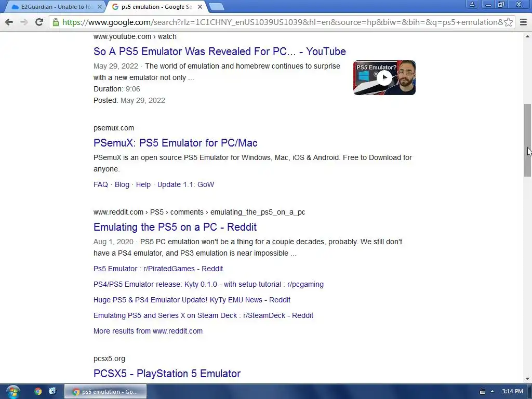Open the Windows Start orb
Image resolution: width=532 pixels, height=399 pixels.
(x=13, y=392)
